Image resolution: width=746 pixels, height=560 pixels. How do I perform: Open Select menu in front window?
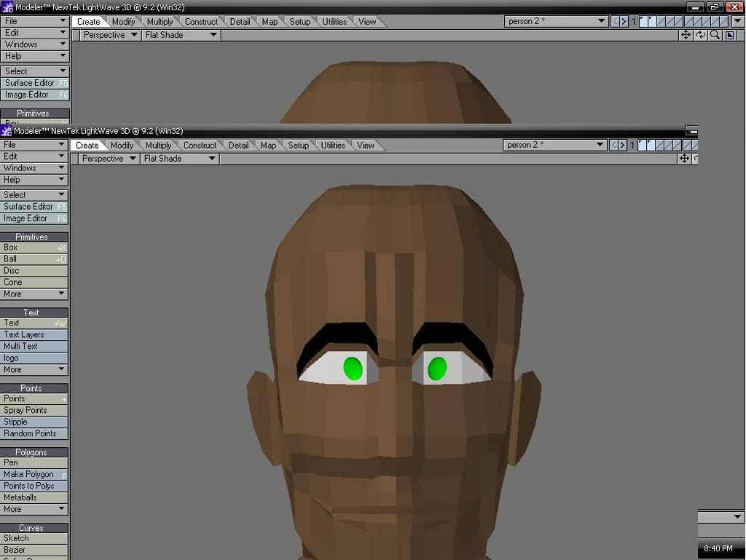[34, 195]
